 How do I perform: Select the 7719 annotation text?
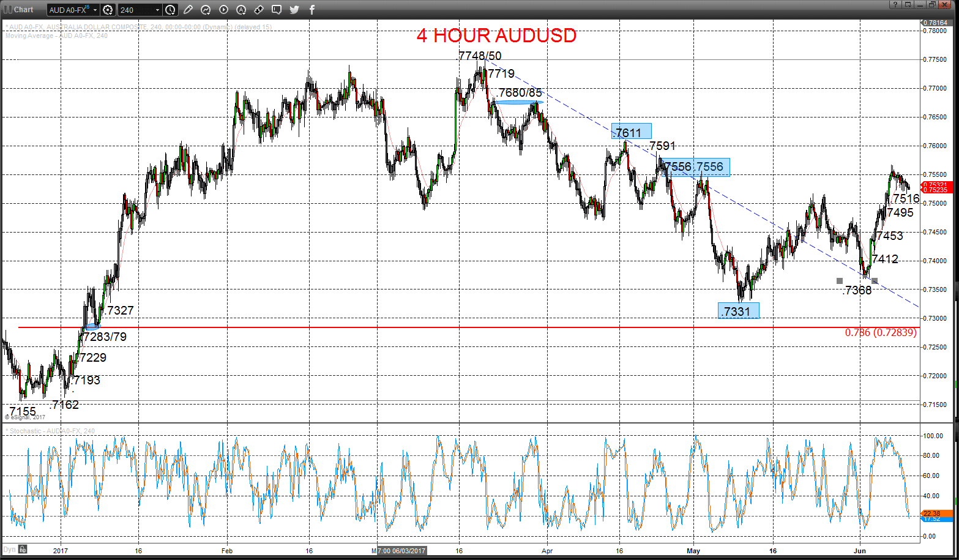tap(501, 73)
